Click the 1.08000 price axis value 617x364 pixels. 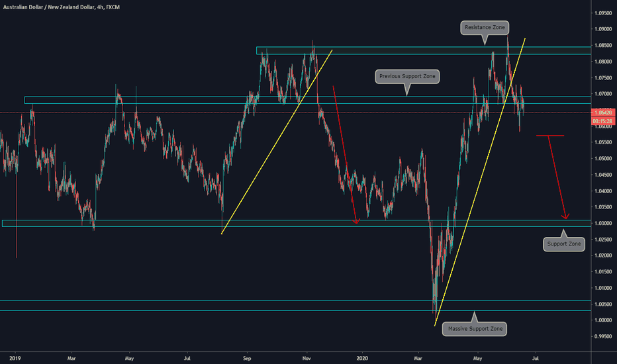point(603,62)
